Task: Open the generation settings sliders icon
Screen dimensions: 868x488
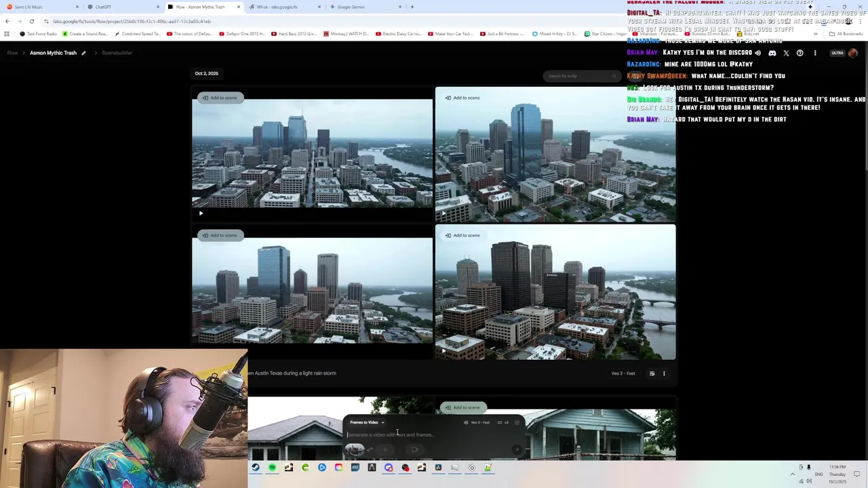Action: [x=517, y=422]
